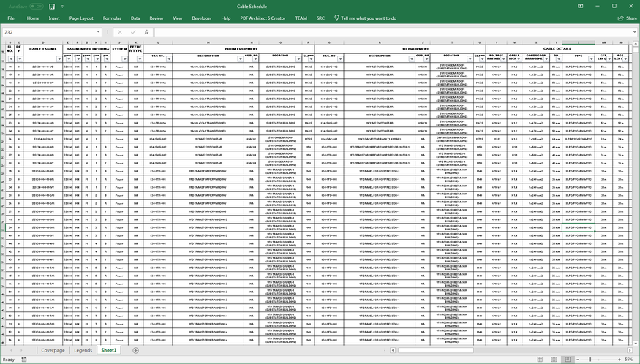Image resolution: width=640 pixels, height=364 pixels.
Task: Switch to Page Layout view icon
Action: 554,360
